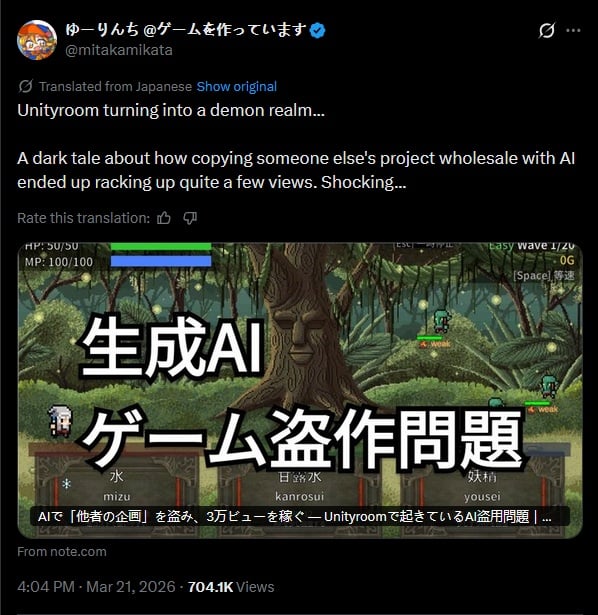
Task: Click the 'mizu' panel in the card
Action: 117,486
